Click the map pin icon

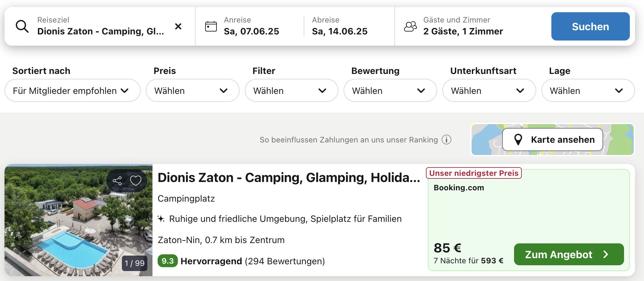click(518, 140)
